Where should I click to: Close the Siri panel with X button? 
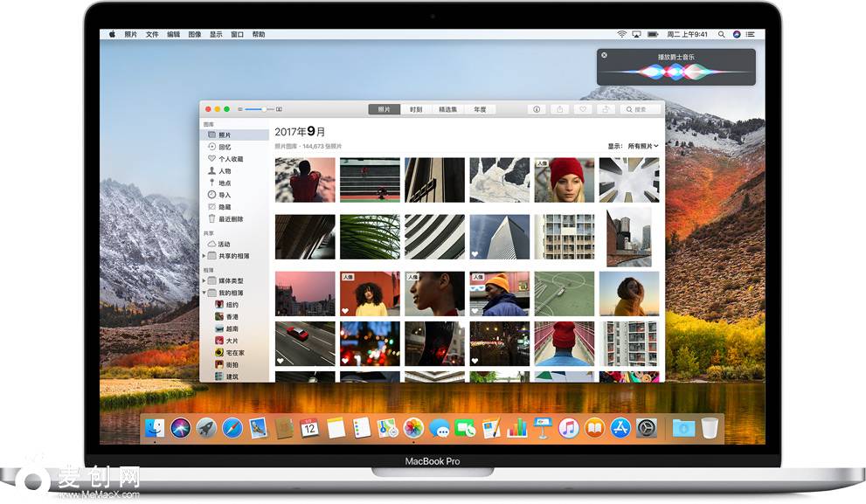(x=604, y=54)
